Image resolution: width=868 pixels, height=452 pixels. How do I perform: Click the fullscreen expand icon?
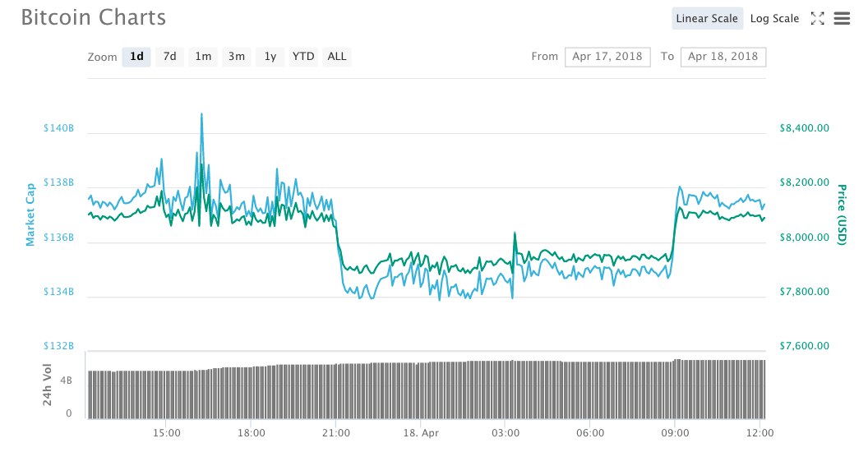click(x=817, y=18)
